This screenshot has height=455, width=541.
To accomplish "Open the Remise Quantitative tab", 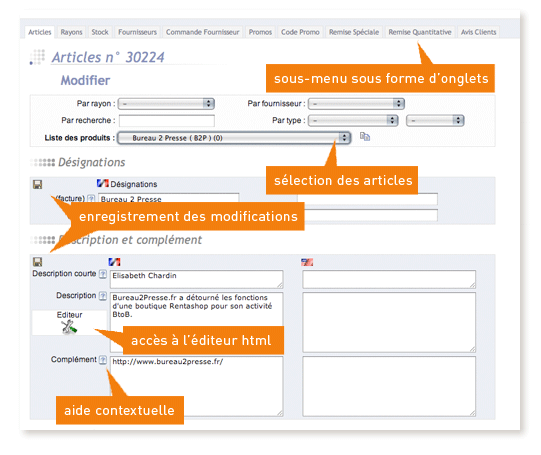I will point(420,32).
